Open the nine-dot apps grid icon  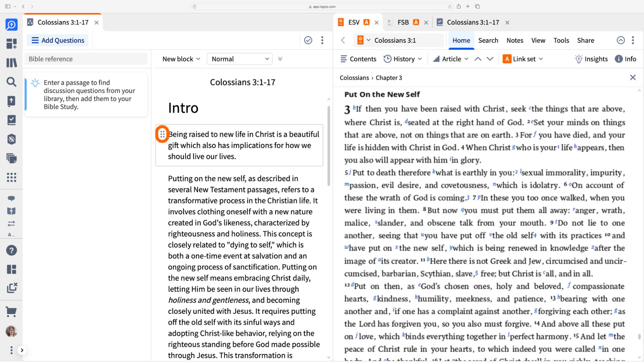(x=11, y=177)
